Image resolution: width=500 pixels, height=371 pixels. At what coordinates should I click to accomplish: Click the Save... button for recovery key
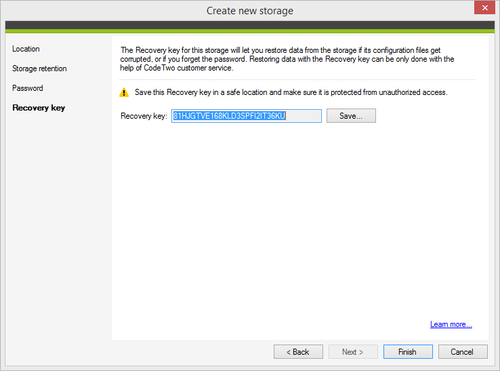pos(351,116)
